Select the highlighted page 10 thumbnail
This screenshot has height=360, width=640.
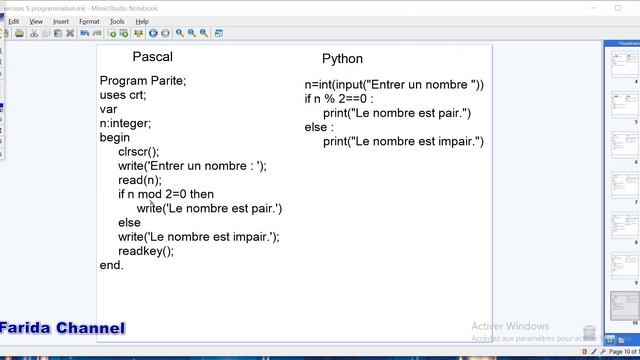625,306
